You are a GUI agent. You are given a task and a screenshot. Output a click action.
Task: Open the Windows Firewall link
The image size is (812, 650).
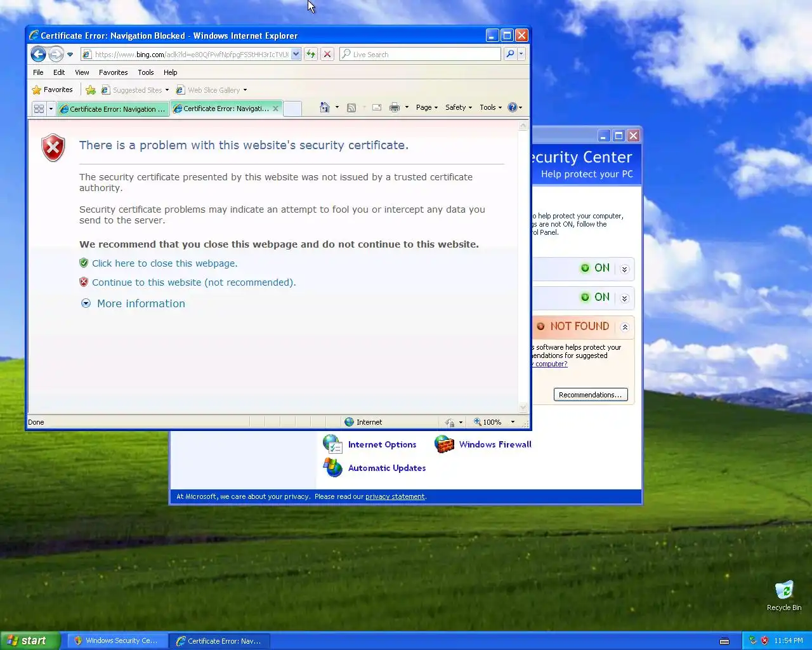[495, 444]
